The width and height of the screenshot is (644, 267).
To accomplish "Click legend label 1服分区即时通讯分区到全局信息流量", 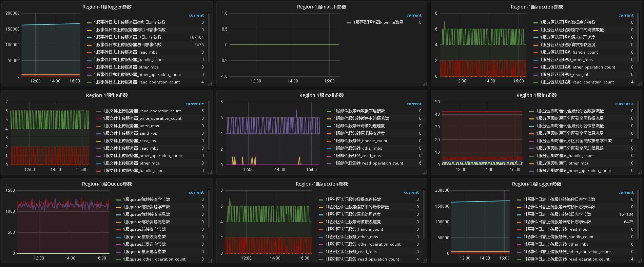I will (x=570, y=133).
